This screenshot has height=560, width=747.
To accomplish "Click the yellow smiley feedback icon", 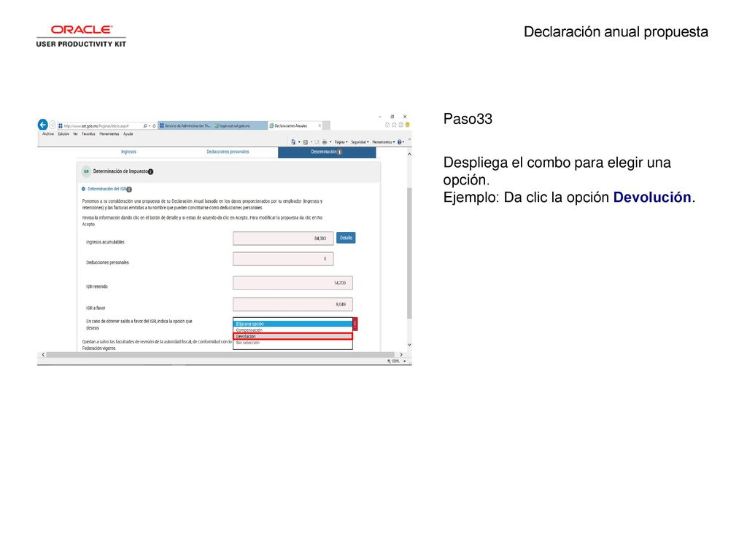I will pos(407,125).
